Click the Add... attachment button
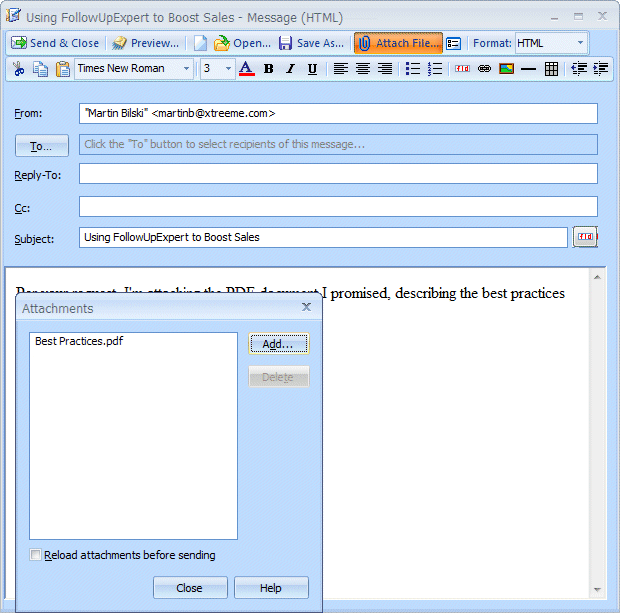Screen dimensions: 620x613 279,344
